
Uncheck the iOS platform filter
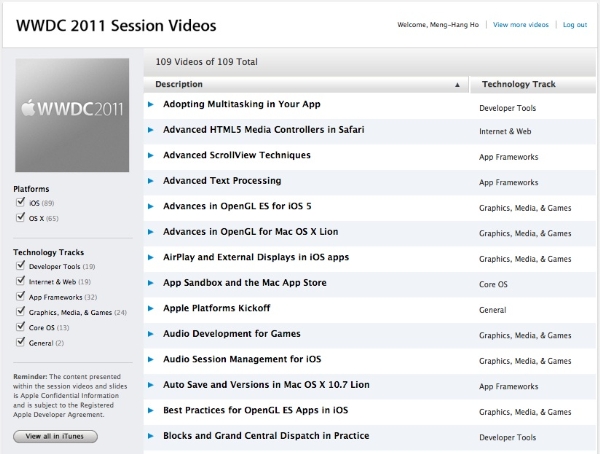point(20,202)
